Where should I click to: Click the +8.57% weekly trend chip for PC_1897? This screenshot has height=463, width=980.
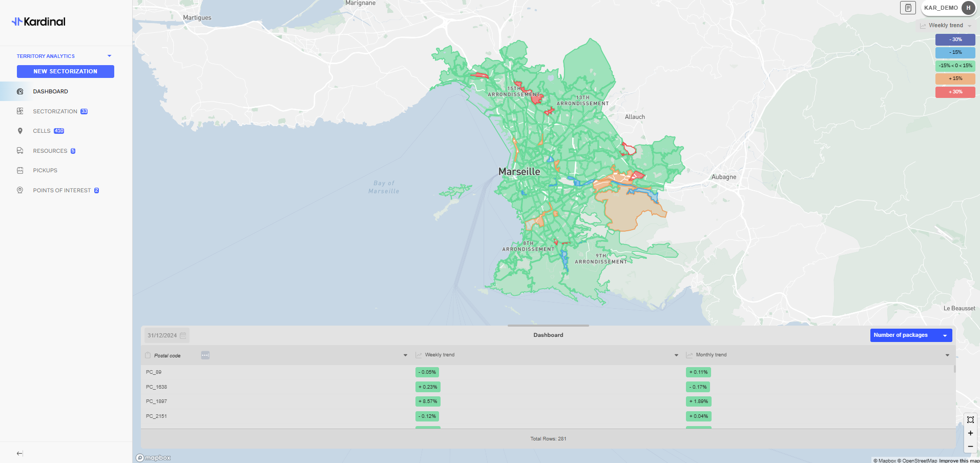tap(427, 401)
